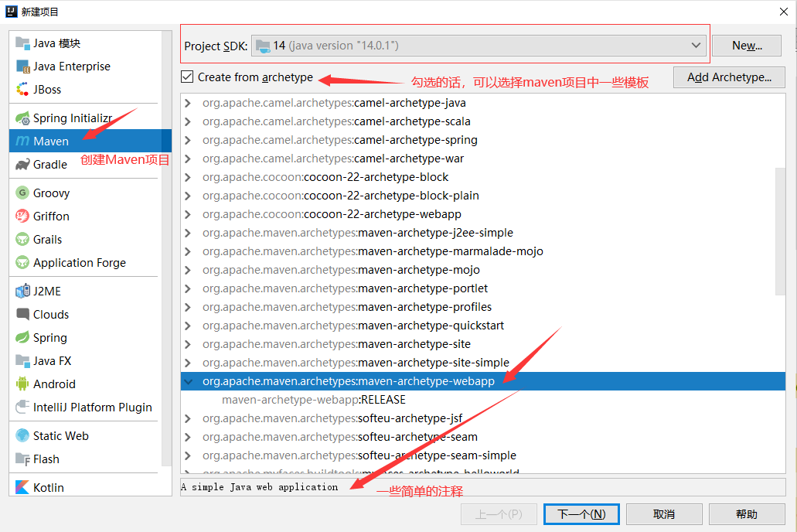The image size is (797, 532).
Task: Expand softeu-archetype-jsf node
Action: (x=188, y=418)
